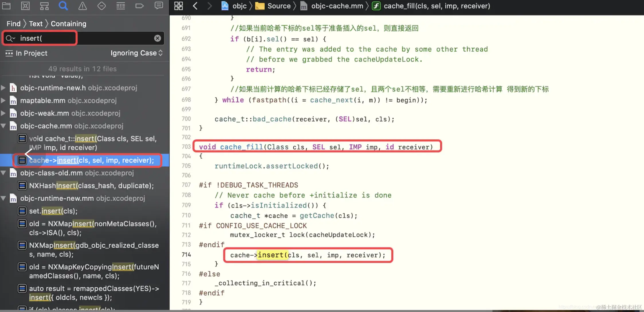Expand objc-runtime-new.h results
The image size is (644, 312).
pyautogui.click(x=3, y=88)
